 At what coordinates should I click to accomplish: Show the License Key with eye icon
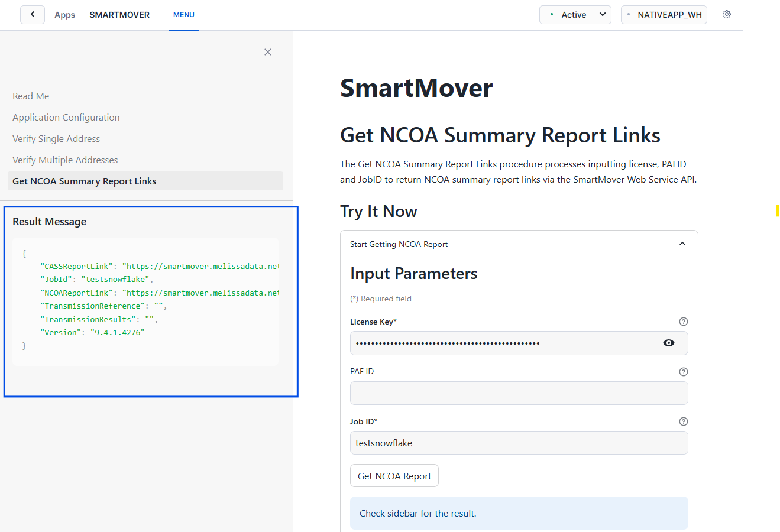tap(669, 343)
